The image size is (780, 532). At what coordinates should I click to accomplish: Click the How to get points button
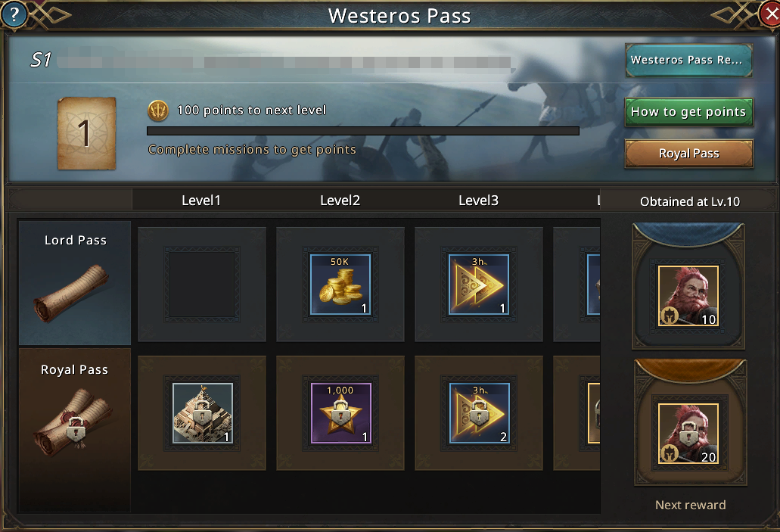click(x=688, y=111)
